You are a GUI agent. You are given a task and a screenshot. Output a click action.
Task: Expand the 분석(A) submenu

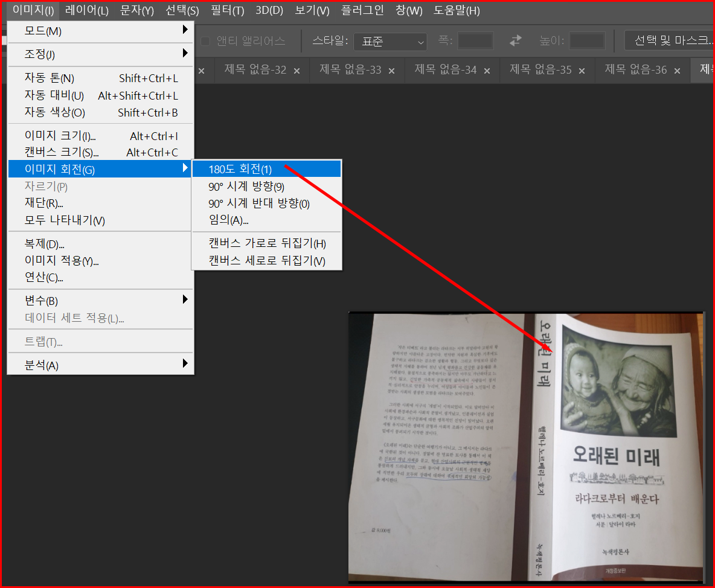tap(101, 365)
